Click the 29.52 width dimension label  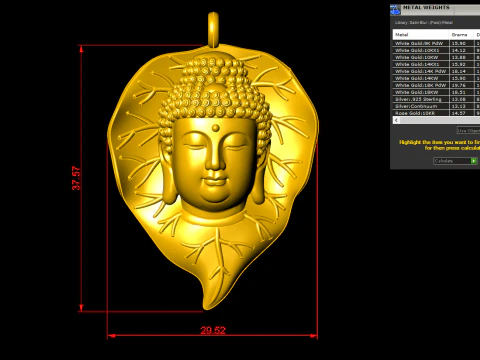(x=213, y=330)
